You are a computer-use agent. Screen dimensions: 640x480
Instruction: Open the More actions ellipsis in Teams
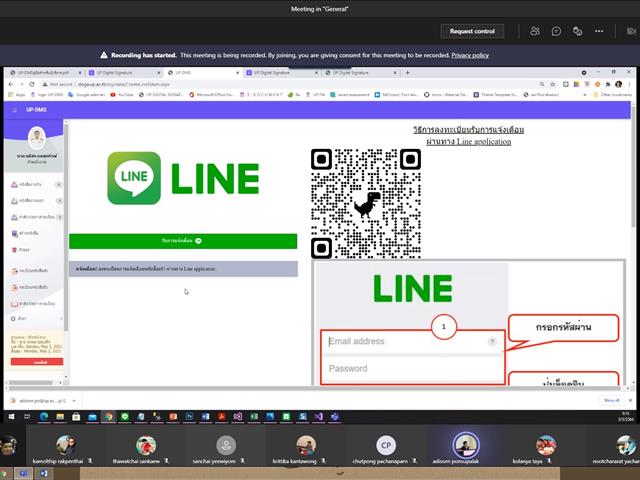click(x=599, y=31)
